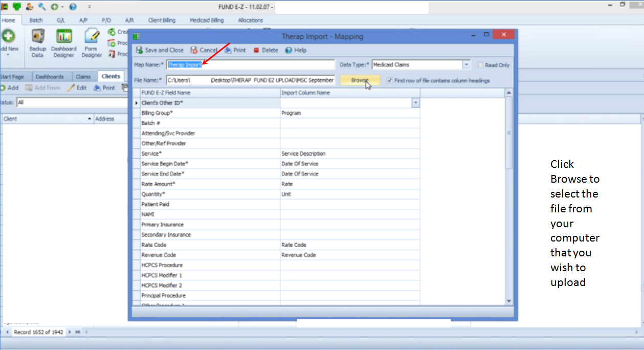Click the File Name path field
644x350 pixels.
251,80
